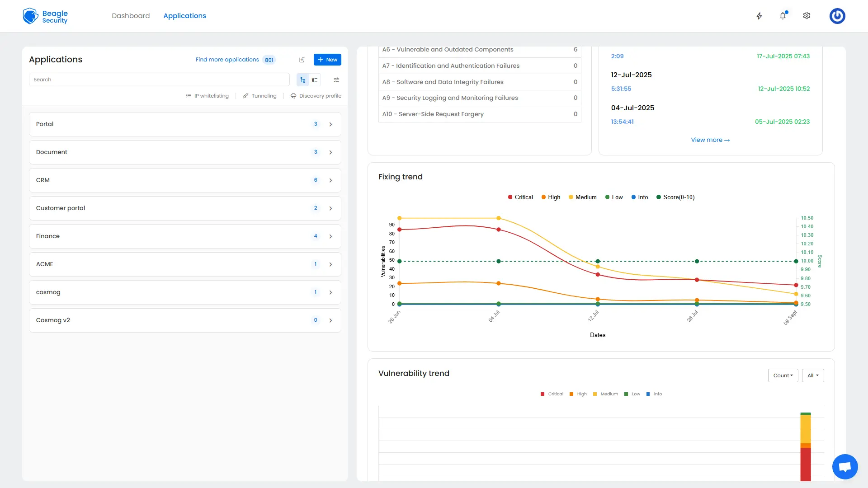Click the Beagle Security logo
Screen dimensions: 868x488
(x=45, y=16)
